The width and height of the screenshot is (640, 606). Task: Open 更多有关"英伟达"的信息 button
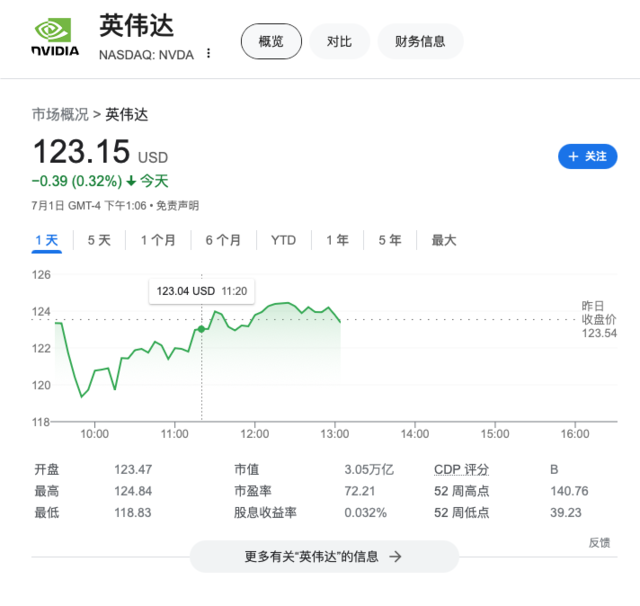(x=324, y=557)
